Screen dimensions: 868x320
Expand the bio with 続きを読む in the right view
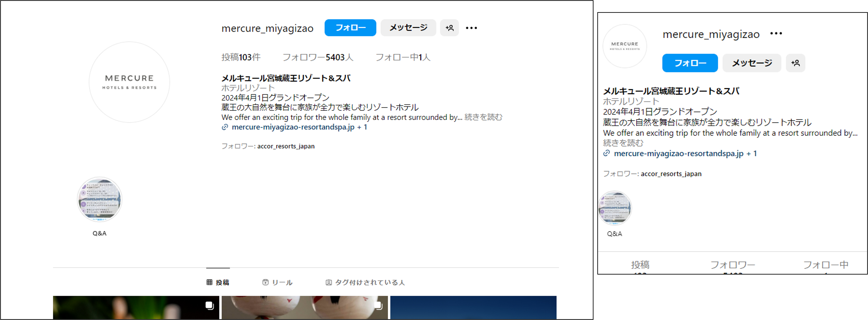pos(623,143)
